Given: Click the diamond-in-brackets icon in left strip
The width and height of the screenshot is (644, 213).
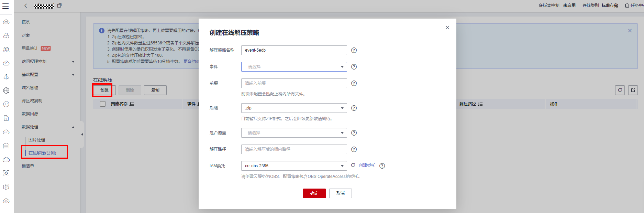Looking at the screenshot, I should [x=6, y=173].
